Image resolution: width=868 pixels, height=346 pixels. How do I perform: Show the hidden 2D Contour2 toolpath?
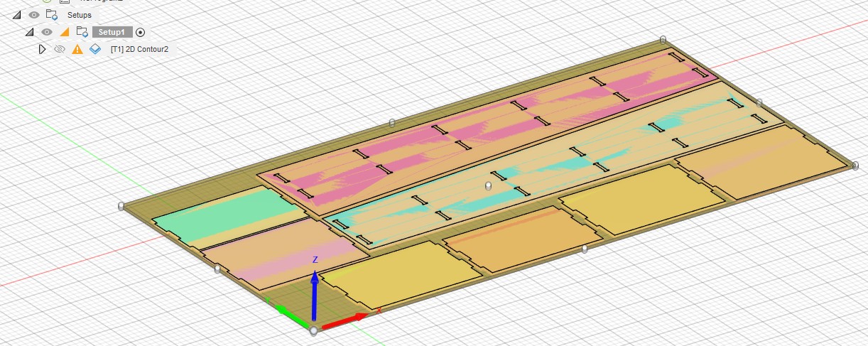[60, 49]
